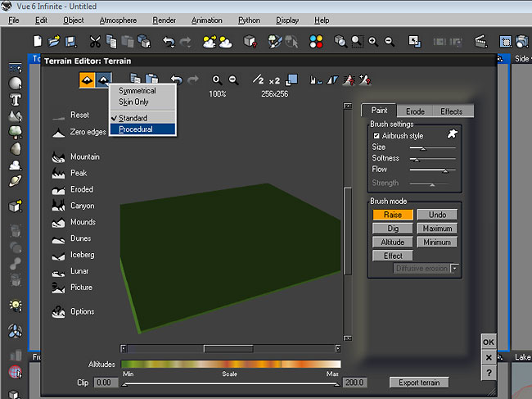This screenshot has width=532, height=399.
Task: Expand the Diffusive erosion dropdown
Action: tap(454, 269)
